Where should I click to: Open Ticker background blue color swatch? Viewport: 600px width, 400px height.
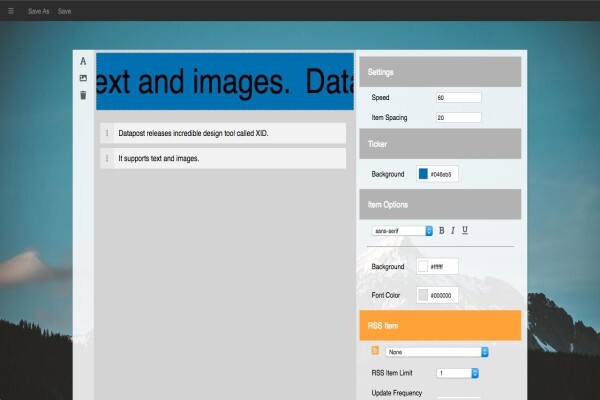423,174
